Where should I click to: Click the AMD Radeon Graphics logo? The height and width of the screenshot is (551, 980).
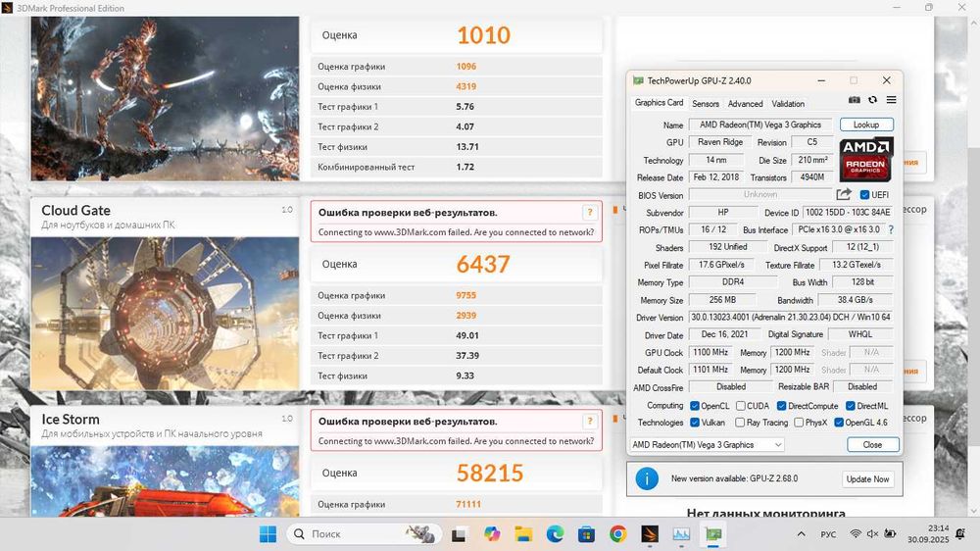pos(865,160)
